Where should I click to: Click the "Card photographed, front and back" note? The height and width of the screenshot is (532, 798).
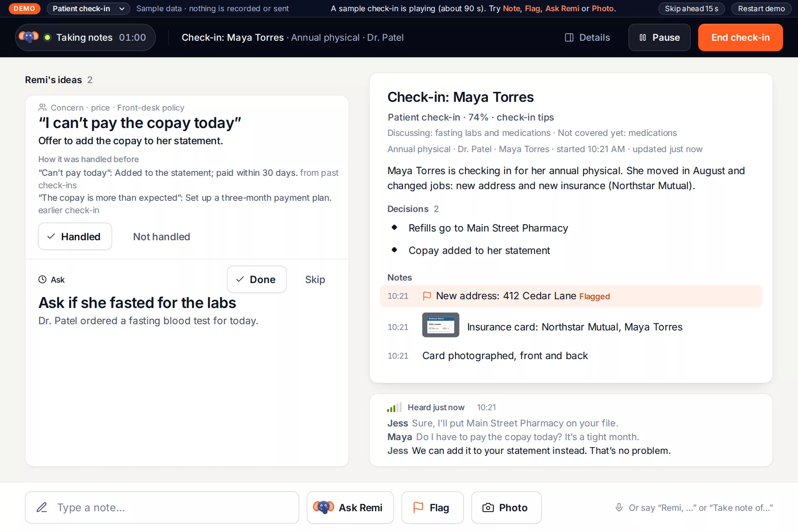click(x=505, y=356)
